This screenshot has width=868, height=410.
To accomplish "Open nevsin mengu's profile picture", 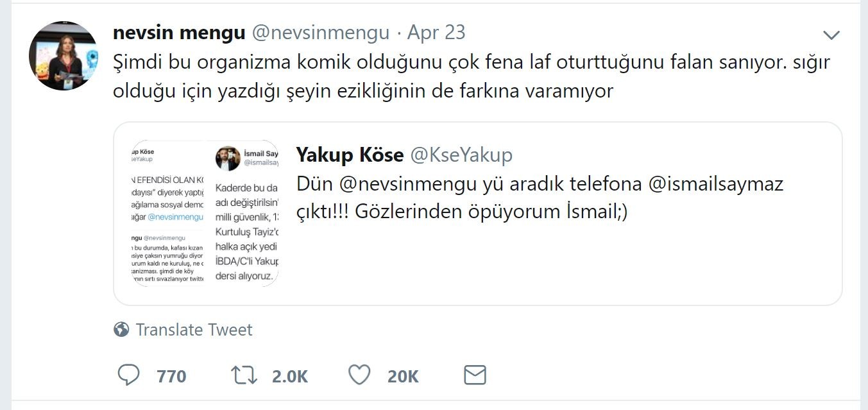I will tap(63, 55).
